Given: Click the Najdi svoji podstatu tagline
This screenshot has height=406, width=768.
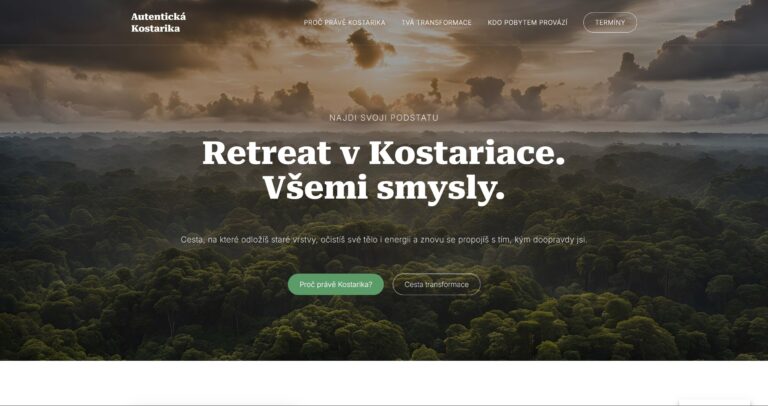Looking at the screenshot, I should (384, 118).
